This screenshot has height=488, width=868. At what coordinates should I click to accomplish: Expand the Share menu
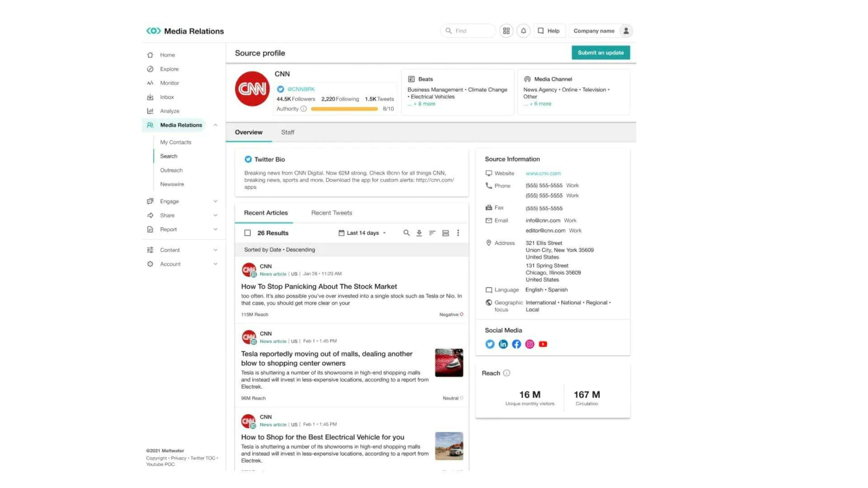click(215, 216)
